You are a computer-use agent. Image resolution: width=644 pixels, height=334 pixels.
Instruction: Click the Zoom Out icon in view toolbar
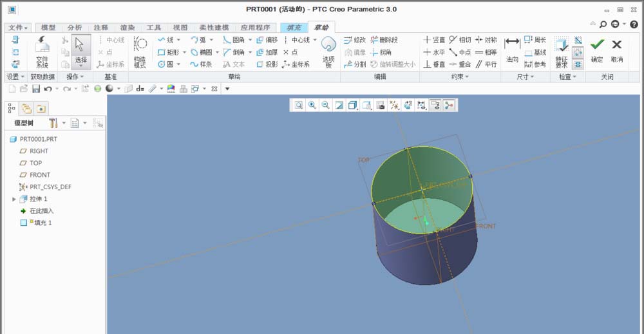(x=325, y=106)
